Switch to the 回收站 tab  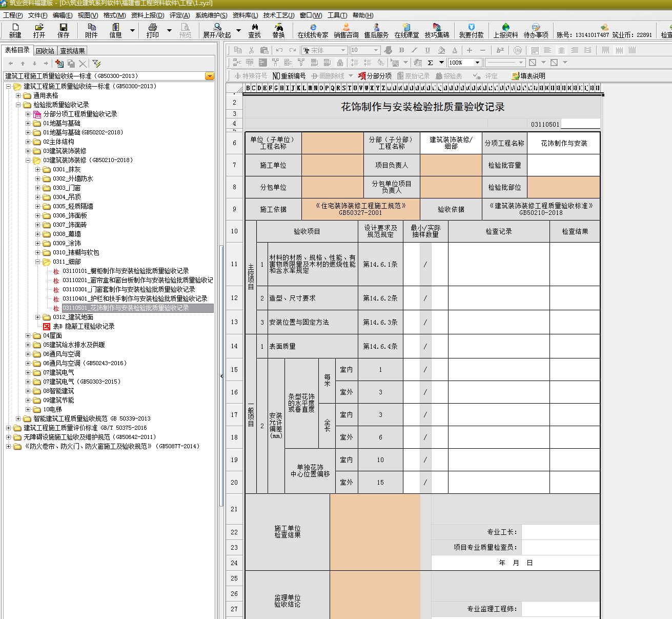[x=45, y=51]
